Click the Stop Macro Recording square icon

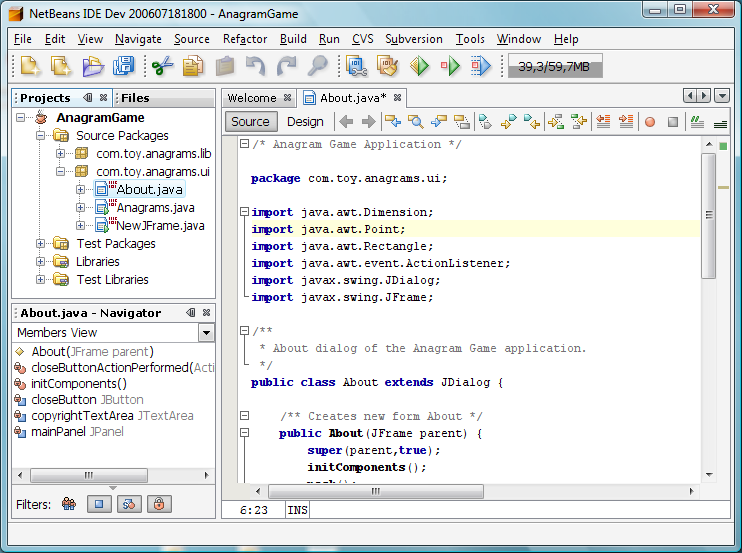672,122
